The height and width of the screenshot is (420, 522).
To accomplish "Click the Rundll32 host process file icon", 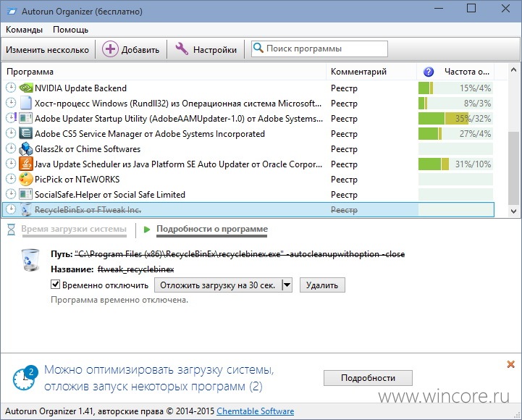I will pos(25,103).
